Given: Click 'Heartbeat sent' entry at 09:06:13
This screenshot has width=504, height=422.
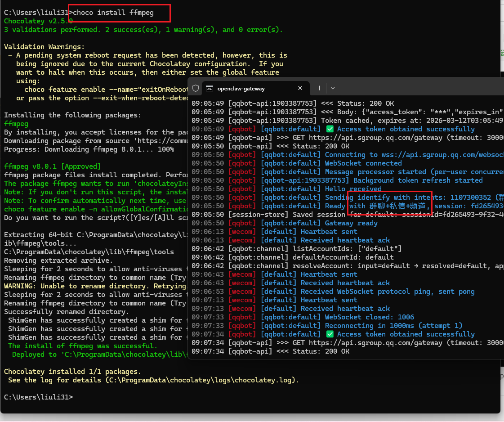Looking at the screenshot, I should tap(329, 232).
